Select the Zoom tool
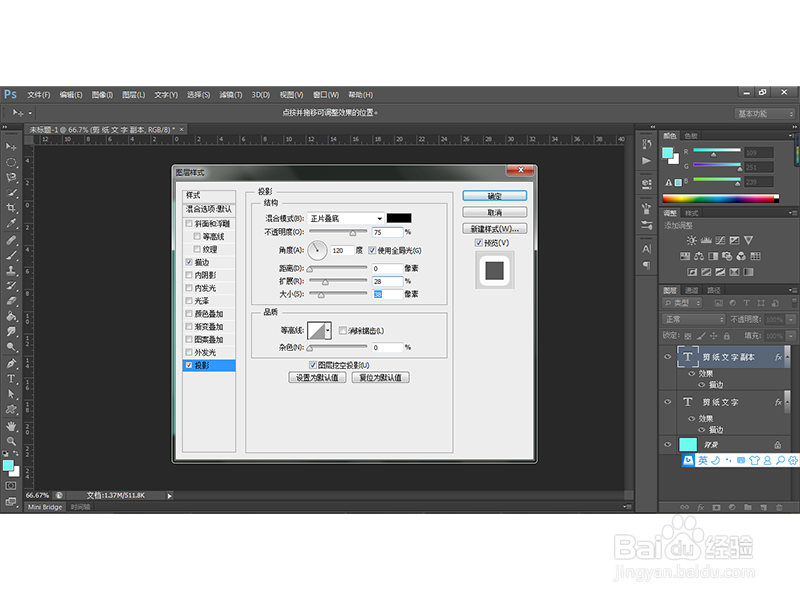 pos(11,441)
